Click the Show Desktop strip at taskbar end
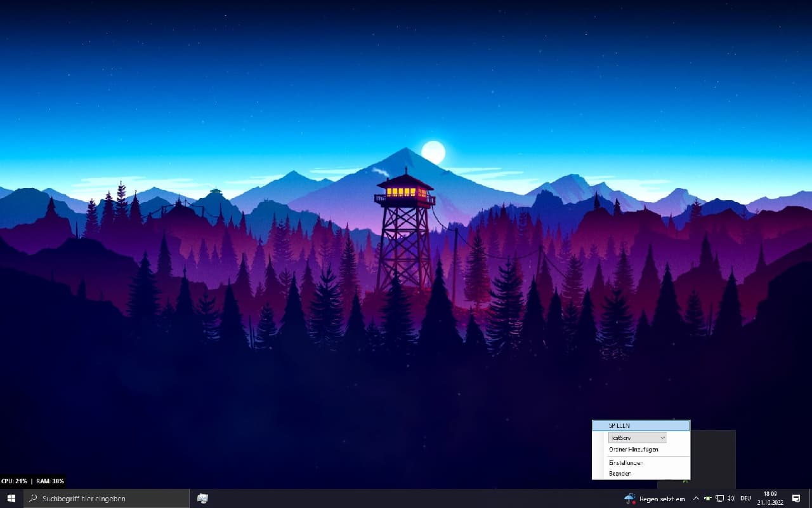812x508 pixels. (810, 498)
